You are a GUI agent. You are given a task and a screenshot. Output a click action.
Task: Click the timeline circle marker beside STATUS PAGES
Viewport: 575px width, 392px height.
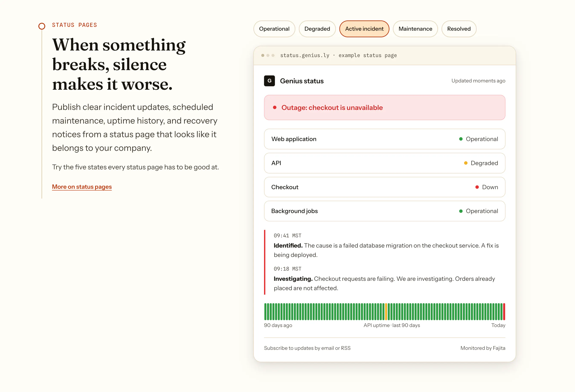pyautogui.click(x=42, y=26)
